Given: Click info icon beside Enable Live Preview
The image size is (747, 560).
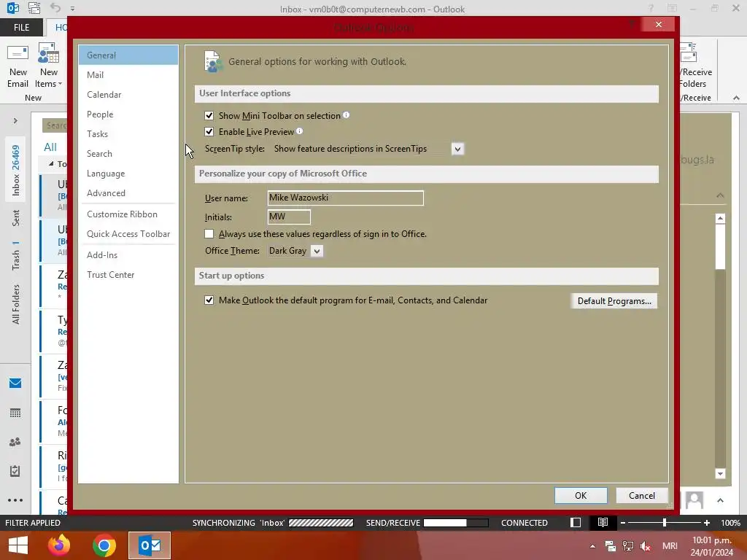Looking at the screenshot, I should [299, 131].
